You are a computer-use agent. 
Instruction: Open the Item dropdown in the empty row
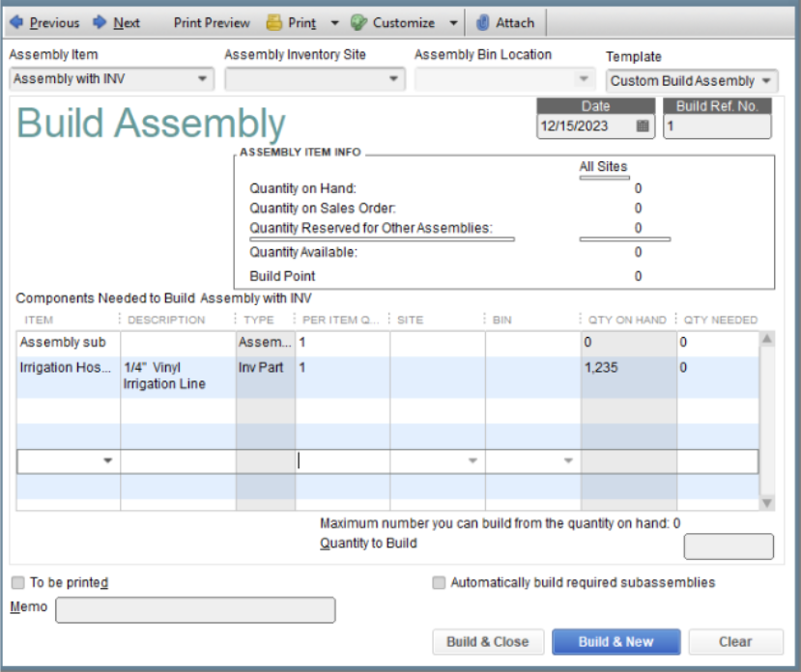pos(109,461)
